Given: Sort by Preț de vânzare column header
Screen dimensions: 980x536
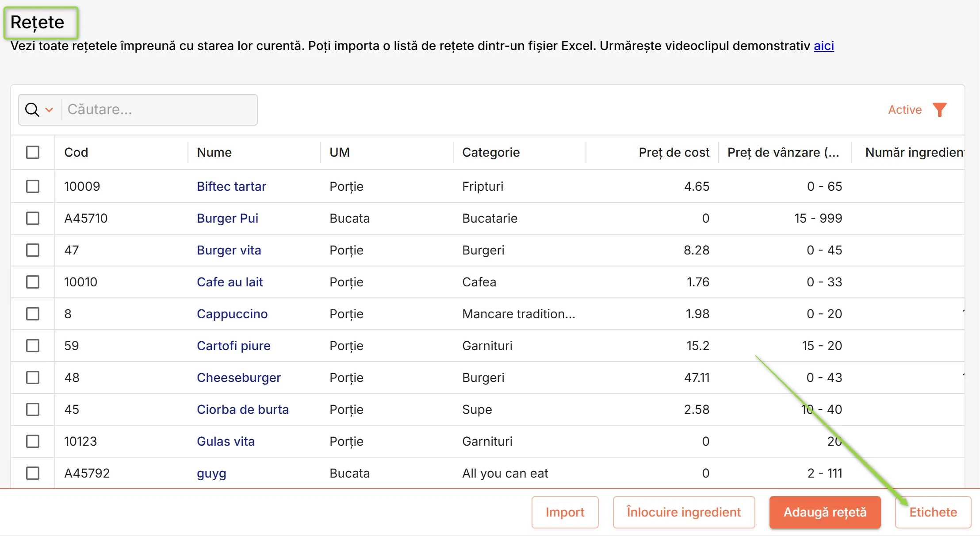Looking at the screenshot, I should click(783, 152).
